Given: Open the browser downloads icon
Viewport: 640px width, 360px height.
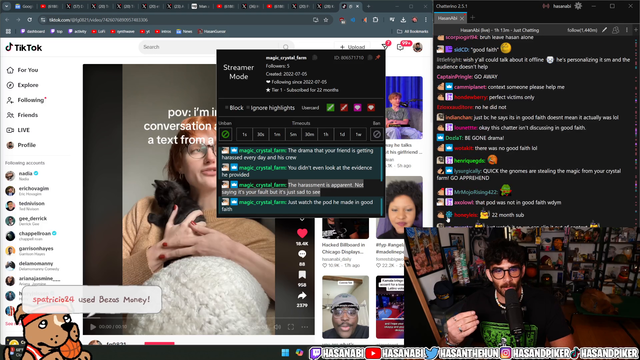Looking at the screenshot, I should (x=403, y=20).
